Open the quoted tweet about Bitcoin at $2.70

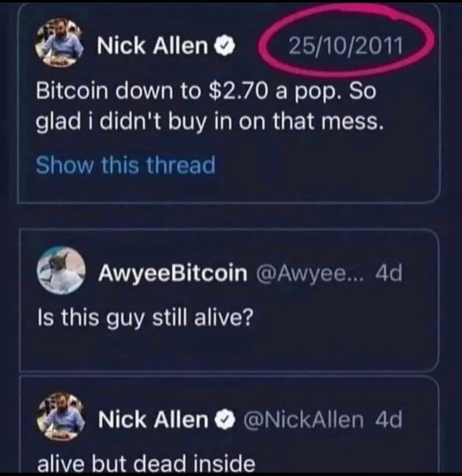(229, 103)
